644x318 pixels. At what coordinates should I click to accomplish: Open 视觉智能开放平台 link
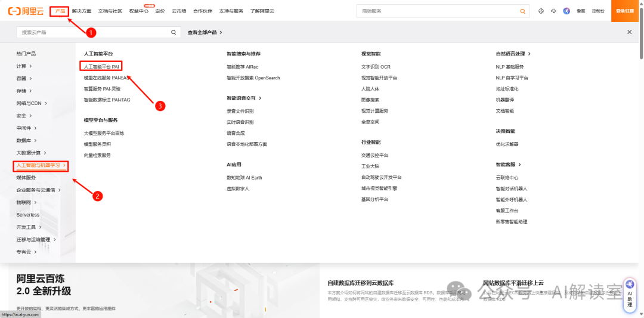(x=379, y=78)
